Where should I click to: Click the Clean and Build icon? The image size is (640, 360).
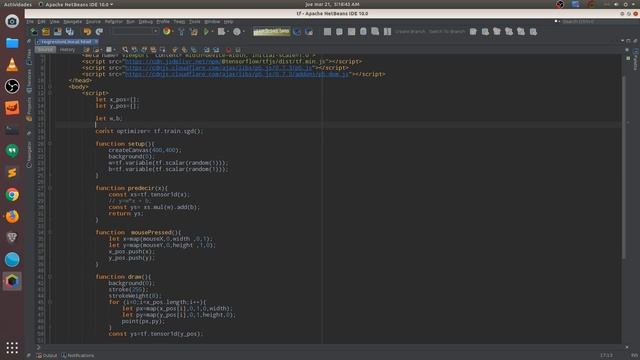coord(194,31)
